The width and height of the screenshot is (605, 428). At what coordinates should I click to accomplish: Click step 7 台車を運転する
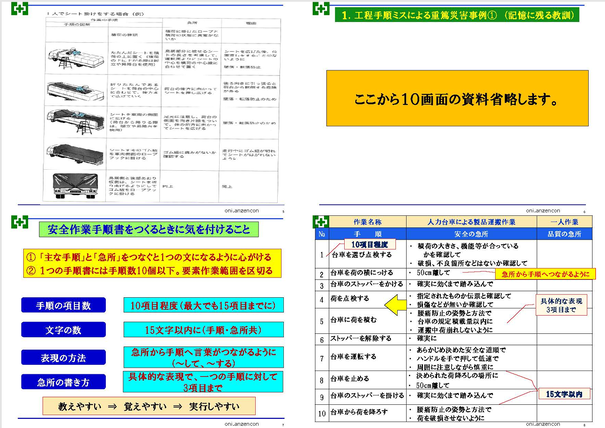353,357
